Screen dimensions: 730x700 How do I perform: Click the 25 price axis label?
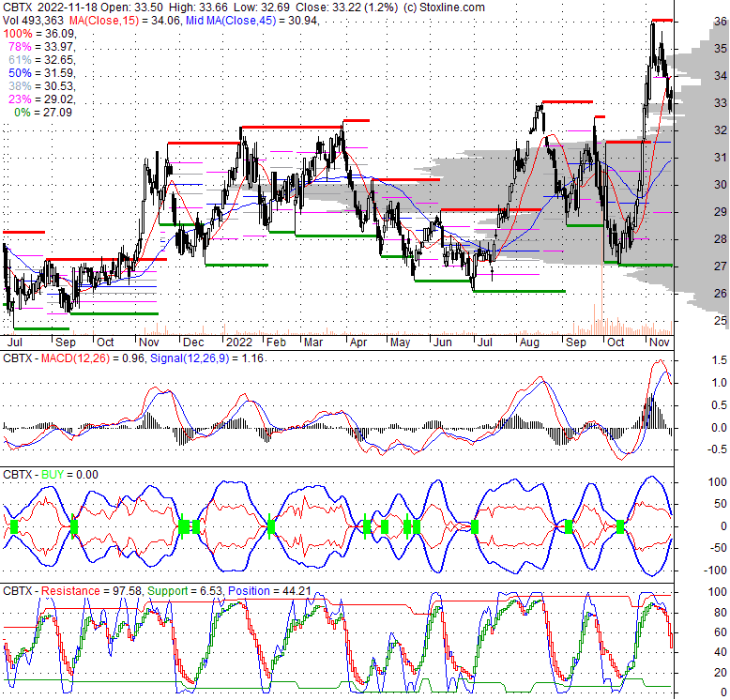(721, 321)
